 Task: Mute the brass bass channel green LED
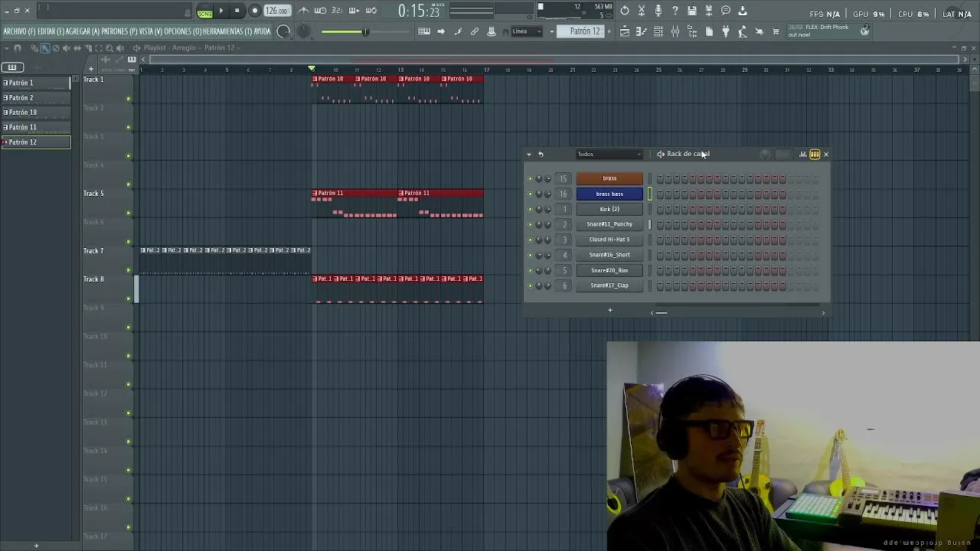point(530,194)
